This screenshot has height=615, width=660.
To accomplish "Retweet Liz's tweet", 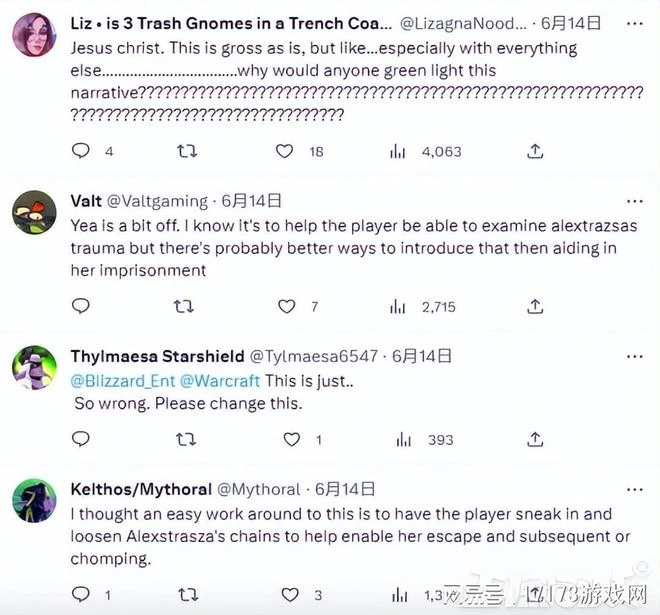I will coord(186,151).
